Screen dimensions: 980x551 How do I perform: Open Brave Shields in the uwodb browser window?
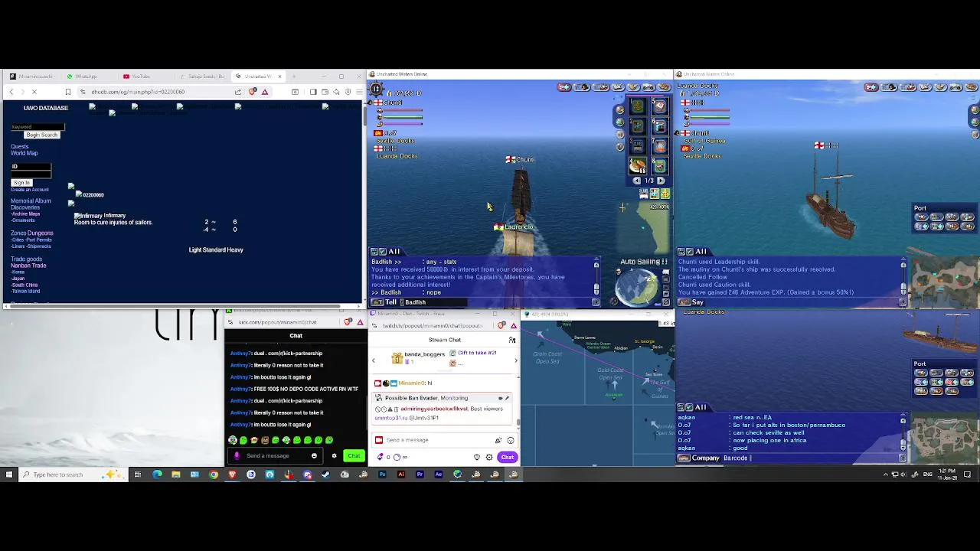tap(253, 92)
